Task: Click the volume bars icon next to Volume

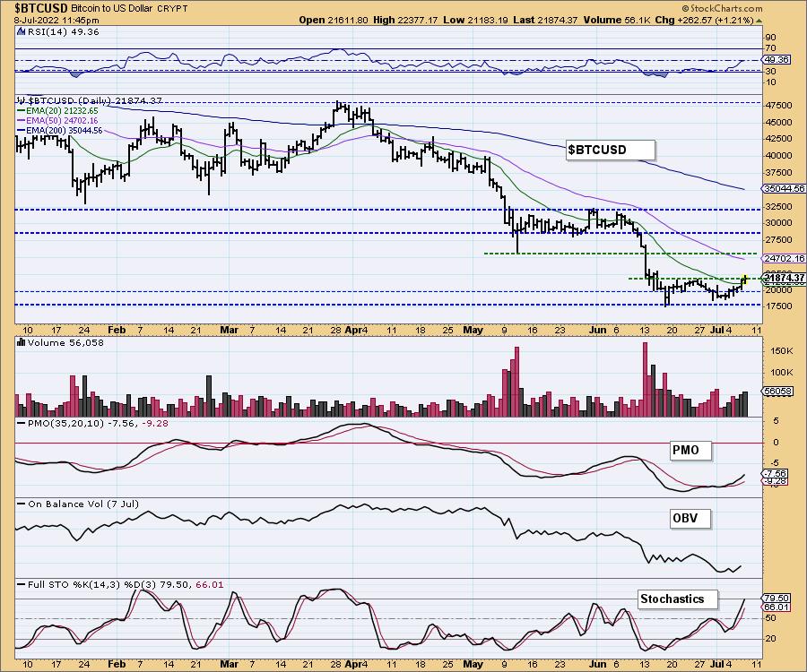Action: pyautogui.click(x=22, y=342)
